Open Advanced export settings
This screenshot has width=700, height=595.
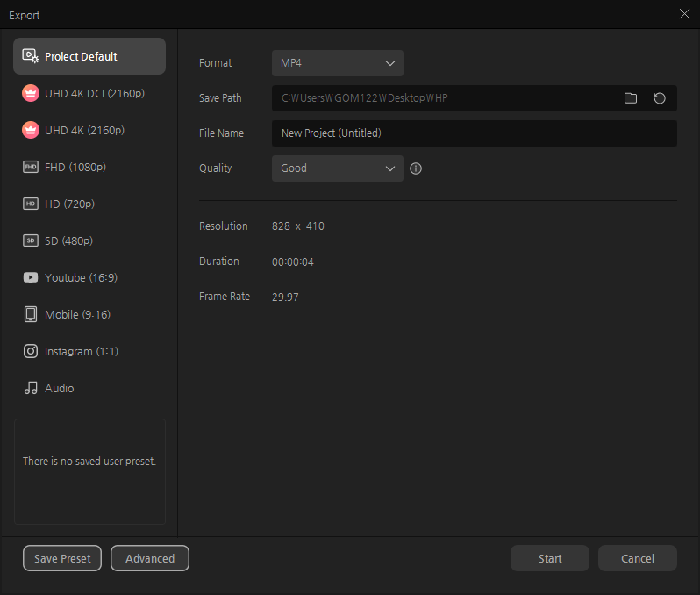(x=150, y=558)
